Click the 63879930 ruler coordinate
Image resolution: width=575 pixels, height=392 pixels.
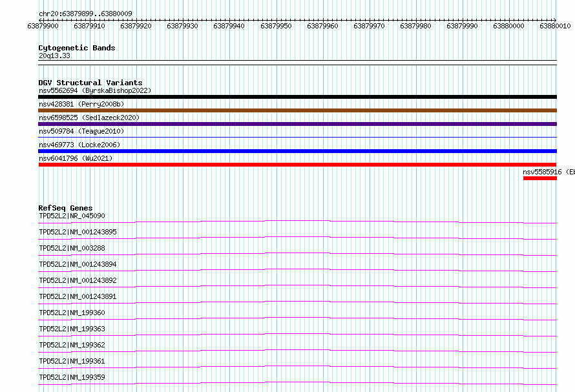tap(182, 26)
